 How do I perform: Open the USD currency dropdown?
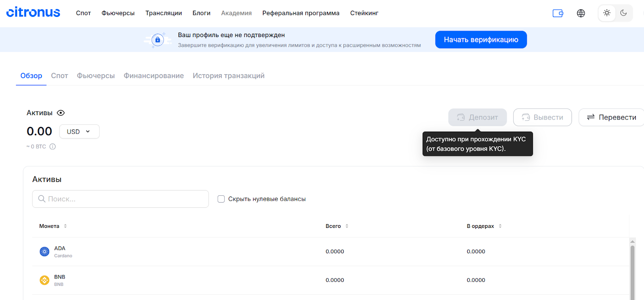79,132
